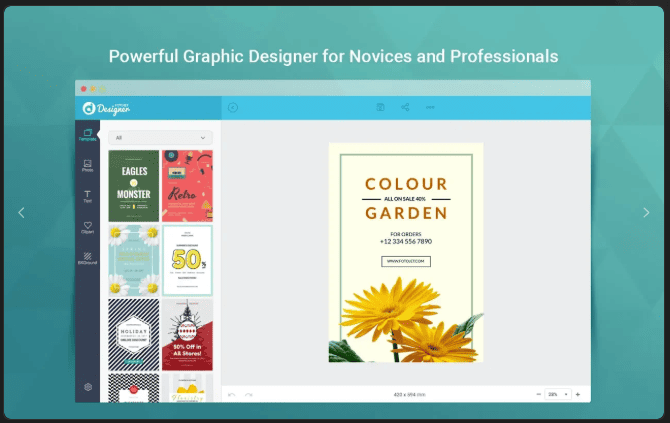Viewport: 670px width, 423px height.
Task: Open the more options ellipsis icon
Action: click(x=430, y=107)
